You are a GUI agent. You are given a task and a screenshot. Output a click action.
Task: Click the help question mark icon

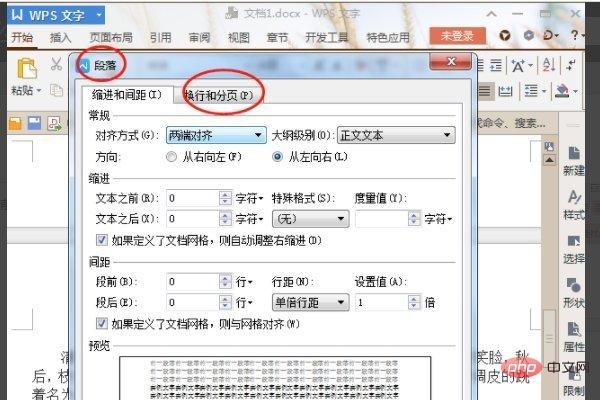click(574, 35)
